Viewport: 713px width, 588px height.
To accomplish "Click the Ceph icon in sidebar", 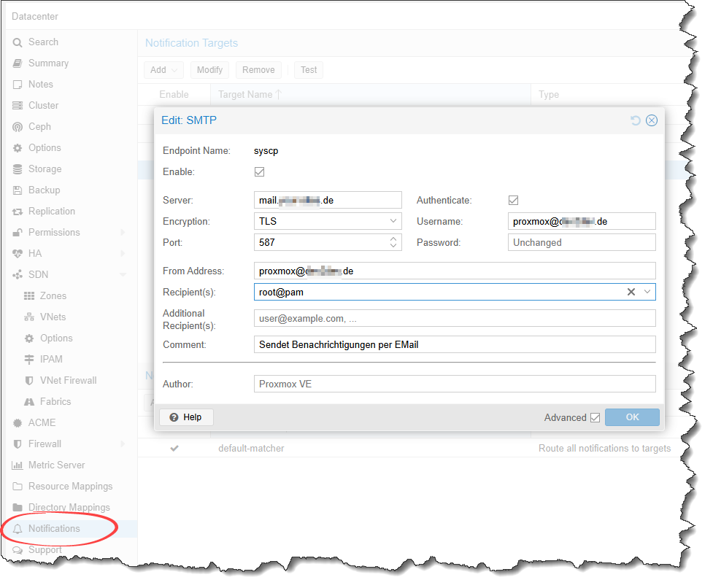I will (x=18, y=127).
